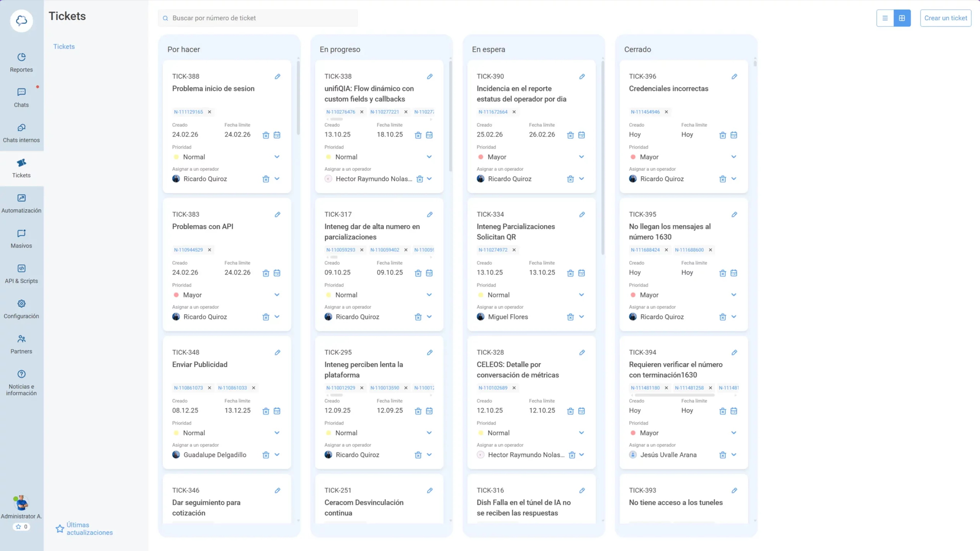Viewport: 980px width, 551px height.
Task: Click the red priority dot on TICK-395
Action: point(633,295)
